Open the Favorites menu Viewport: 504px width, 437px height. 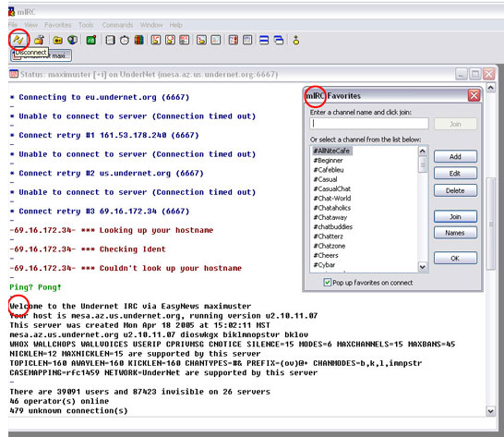click(58, 25)
